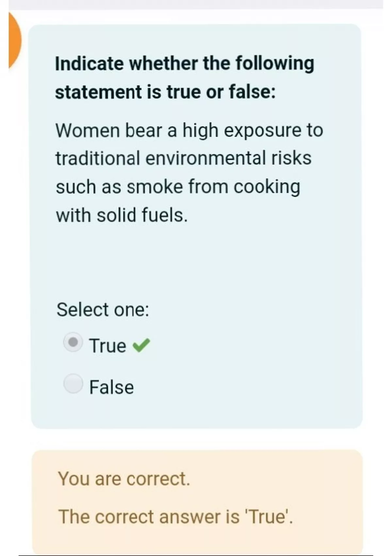Image resolution: width=392 pixels, height=556 pixels.
Task: Click heading line 'statement is true or false:'
Action: (x=165, y=92)
